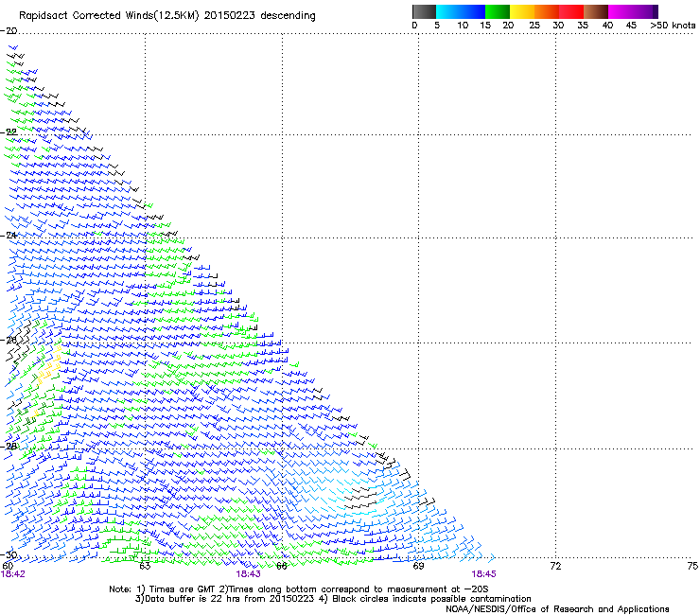Click the '72' longitude axis label

click(x=555, y=566)
